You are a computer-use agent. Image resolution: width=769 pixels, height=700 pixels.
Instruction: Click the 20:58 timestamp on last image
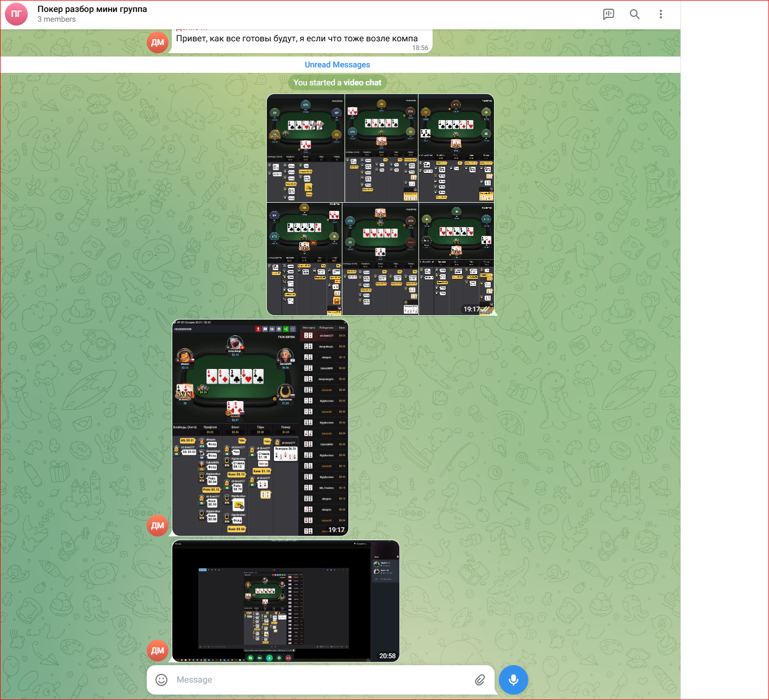[x=387, y=656]
